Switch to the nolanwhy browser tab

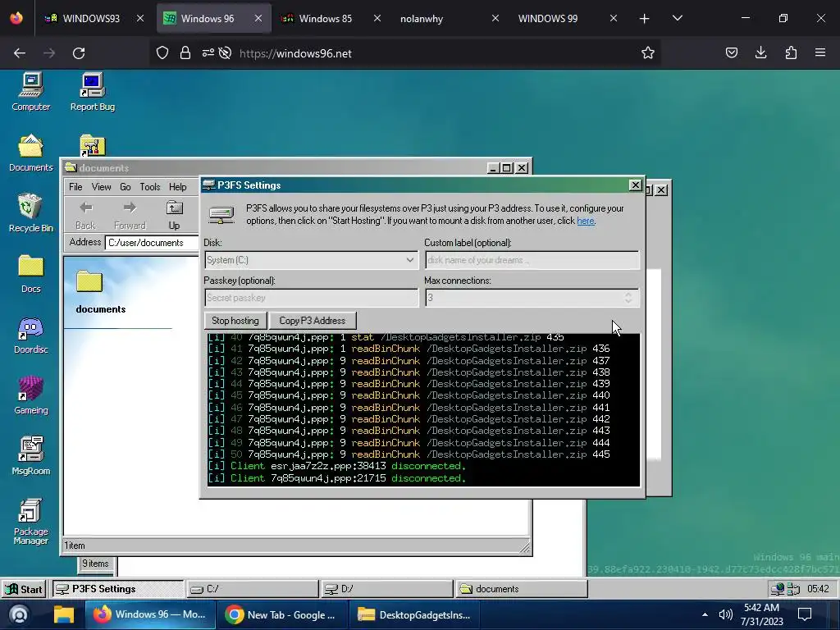(x=422, y=18)
